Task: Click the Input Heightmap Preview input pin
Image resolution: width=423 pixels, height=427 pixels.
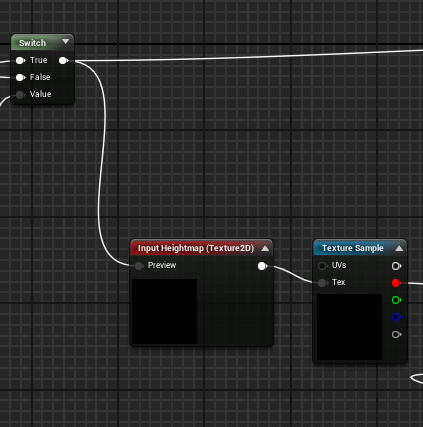Action: 139,266
